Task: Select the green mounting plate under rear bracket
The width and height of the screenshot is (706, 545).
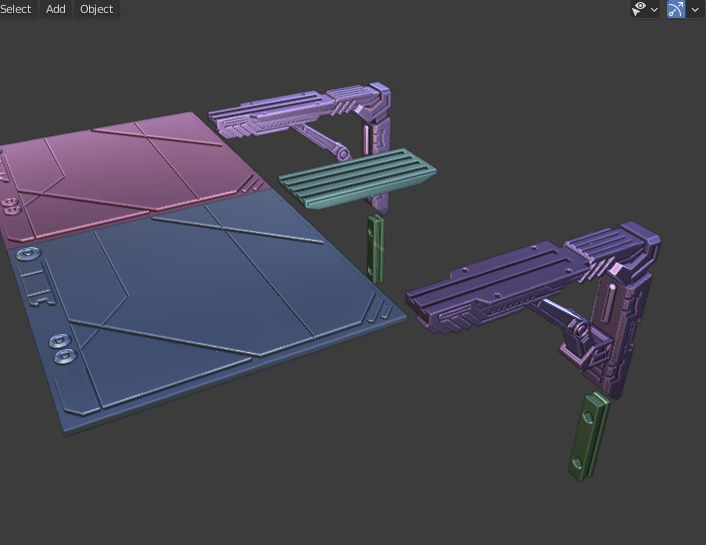Action: pyautogui.click(x=376, y=248)
